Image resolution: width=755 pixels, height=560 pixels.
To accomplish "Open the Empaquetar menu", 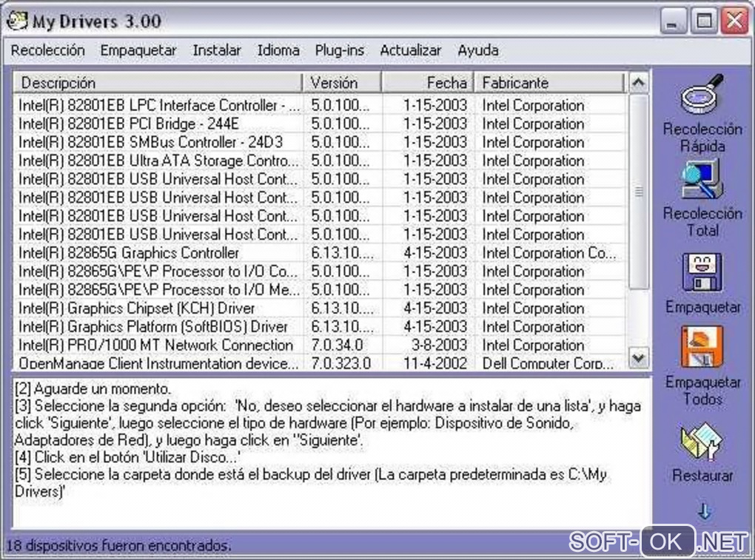I will [138, 50].
